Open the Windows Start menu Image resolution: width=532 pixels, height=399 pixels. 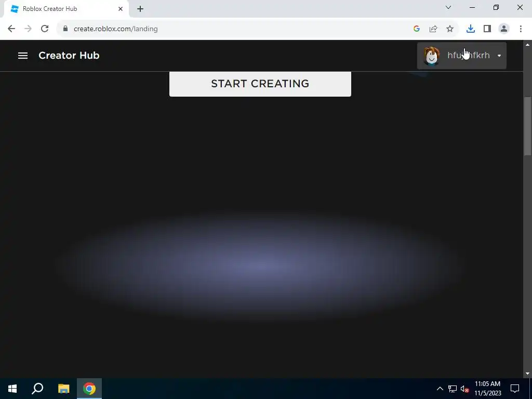[x=12, y=389]
